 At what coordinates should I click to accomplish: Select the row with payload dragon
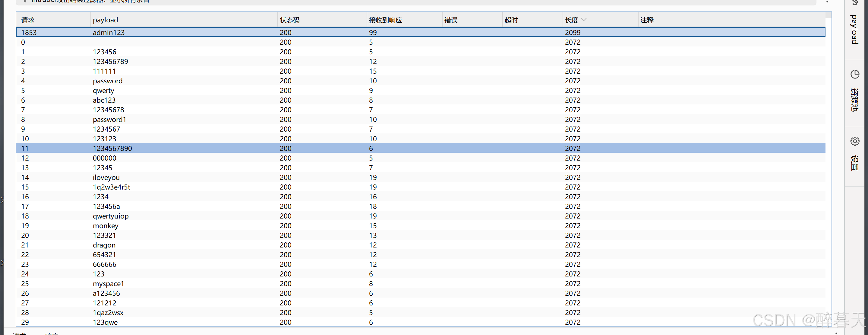[104, 245]
